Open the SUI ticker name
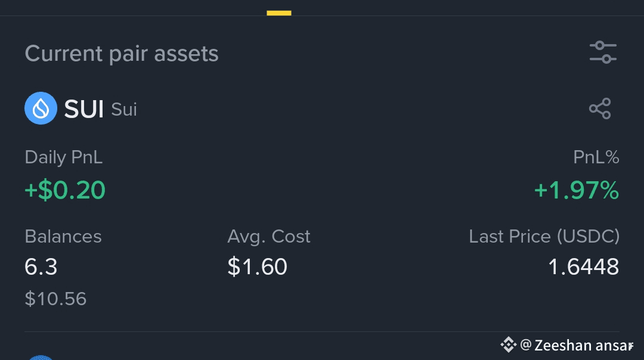Screen dimensions: 644x360 point(84,109)
